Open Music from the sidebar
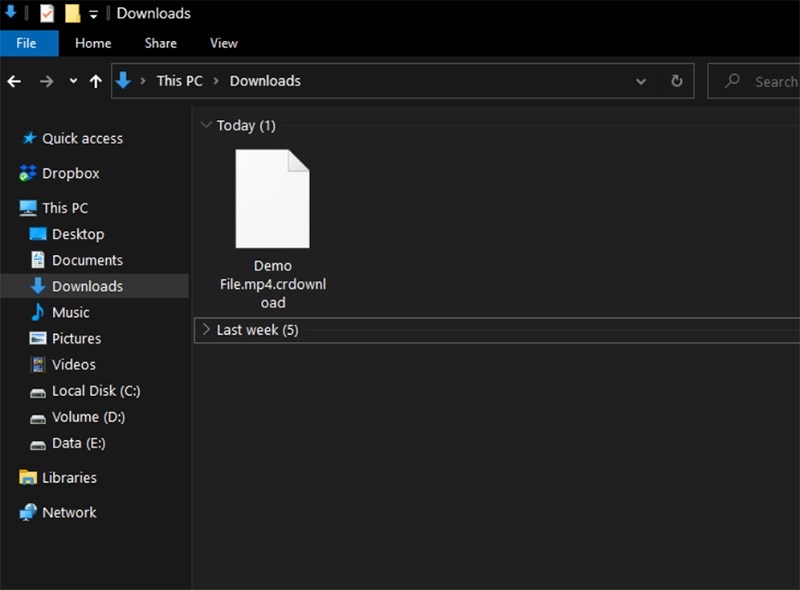The height and width of the screenshot is (590, 800). 70,312
